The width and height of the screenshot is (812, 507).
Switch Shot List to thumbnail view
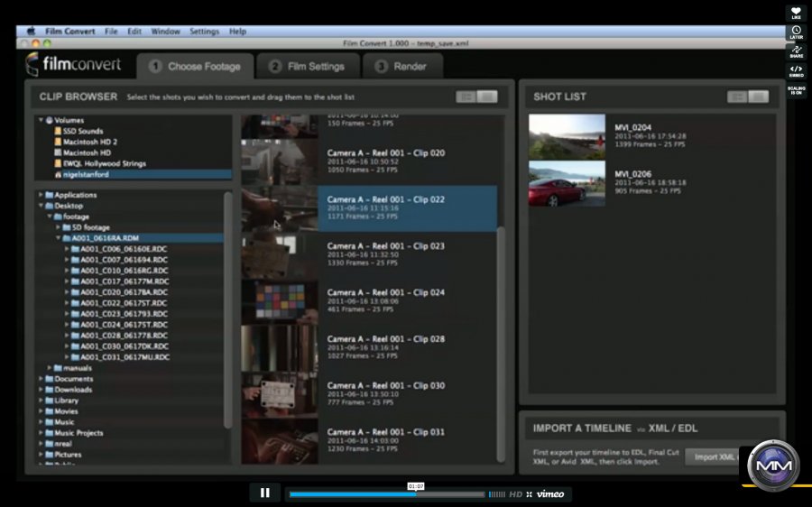(759, 97)
